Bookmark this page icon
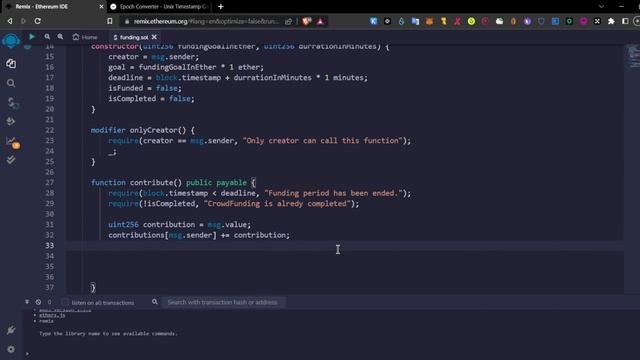Screen dimensions: 640x360 pos(109,21)
